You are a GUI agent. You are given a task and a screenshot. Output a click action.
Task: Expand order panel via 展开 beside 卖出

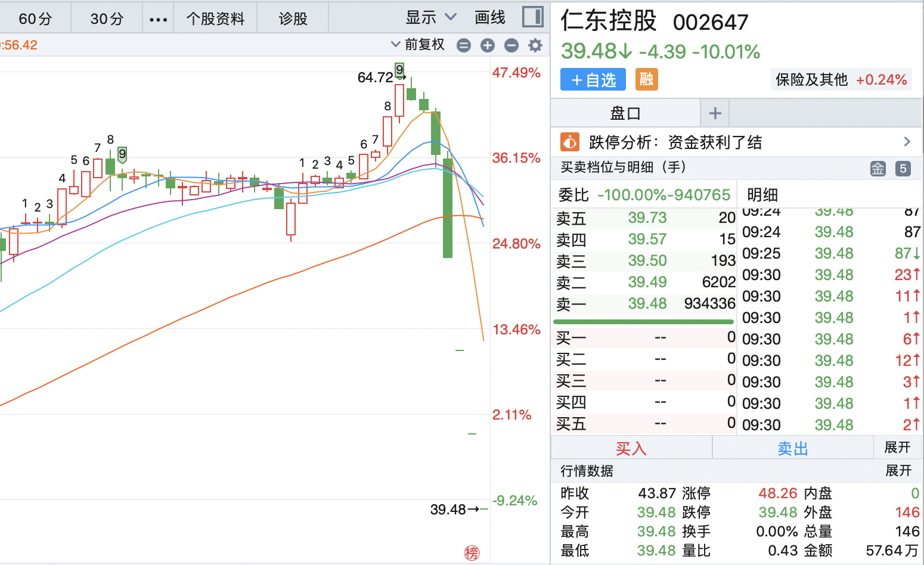point(897,448)
